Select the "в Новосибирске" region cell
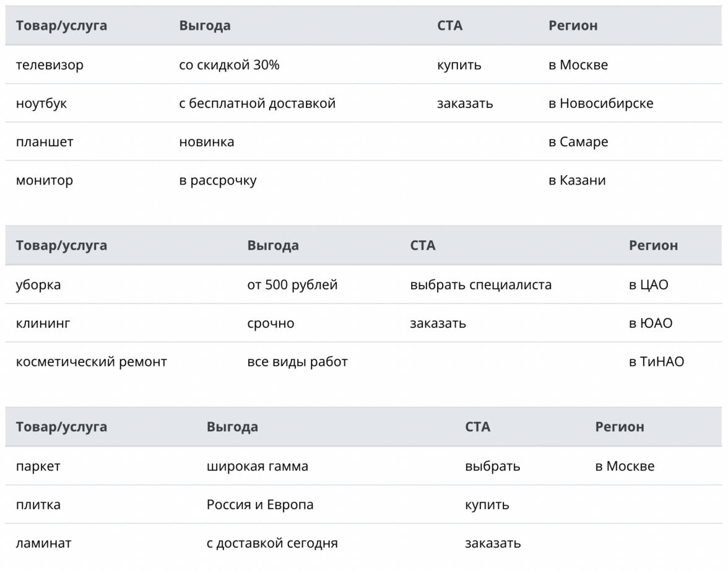The image size is (728, 571). [x=600, y=103]
